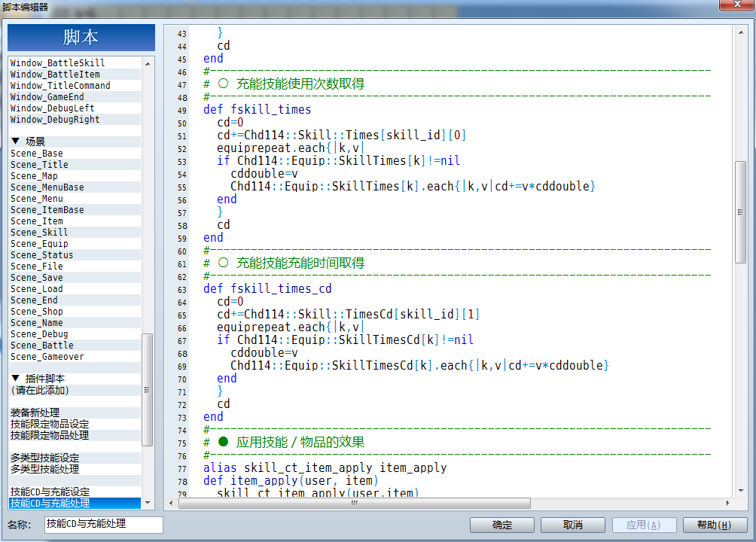Click the code editor scroll-up arrow

click(x=741, y=32)
